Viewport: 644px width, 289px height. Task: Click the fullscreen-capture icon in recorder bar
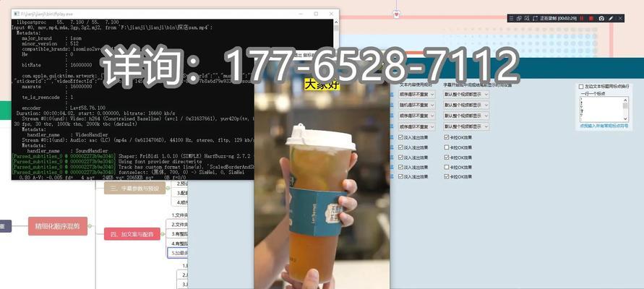tap(535, 19)
